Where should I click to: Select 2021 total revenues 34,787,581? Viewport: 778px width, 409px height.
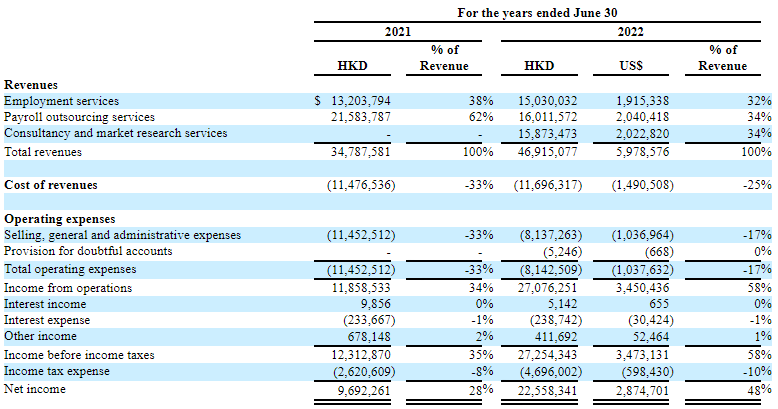coord(361,152)
